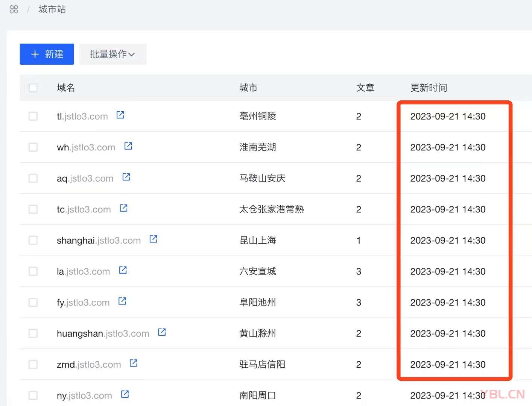Open external link icon for zmd.jstlo3.com
The image size is (532, 406).
134,363
